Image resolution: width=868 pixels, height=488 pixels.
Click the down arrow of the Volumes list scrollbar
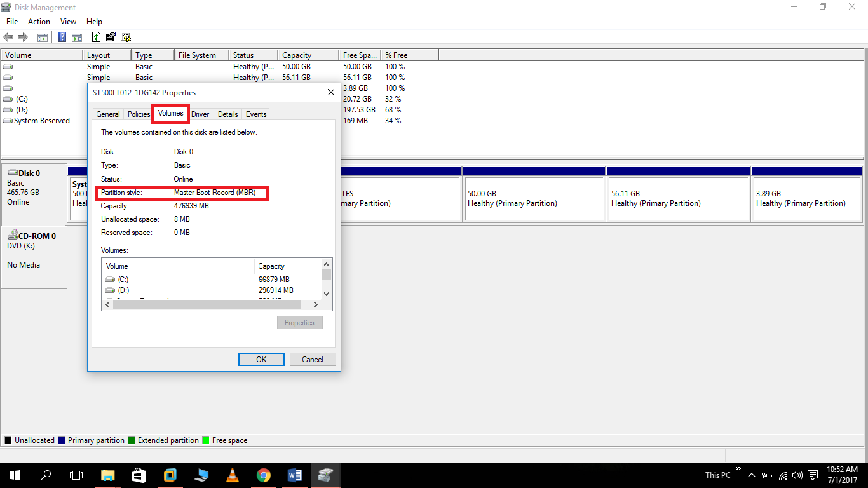click(x=326, y=294)
